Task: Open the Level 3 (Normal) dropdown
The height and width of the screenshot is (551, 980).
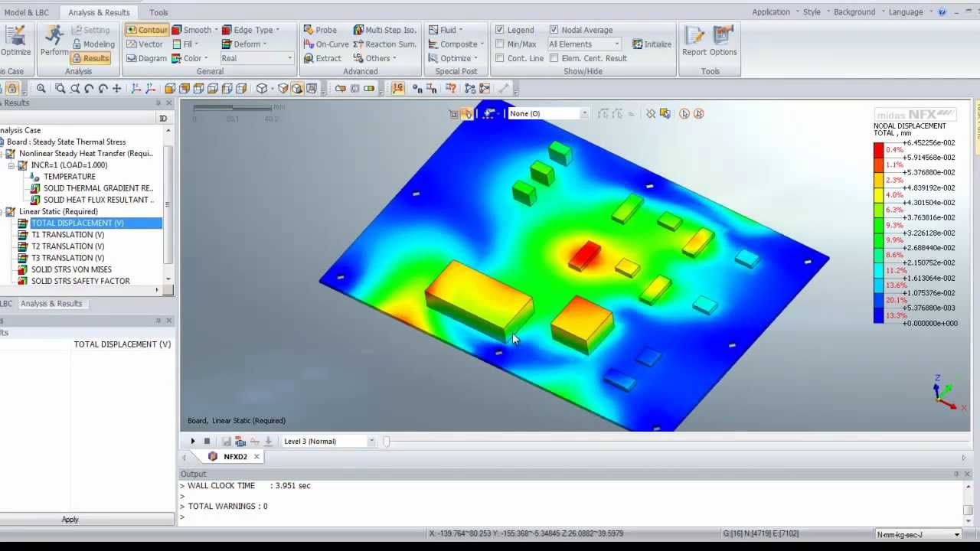Action: click(328, 442)
